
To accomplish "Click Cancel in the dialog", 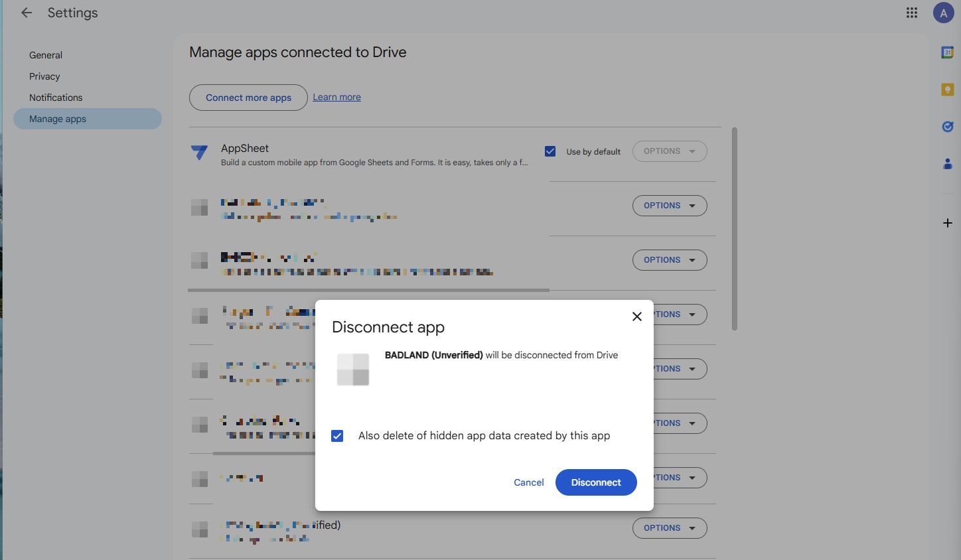I will click(x=528, y=482).
